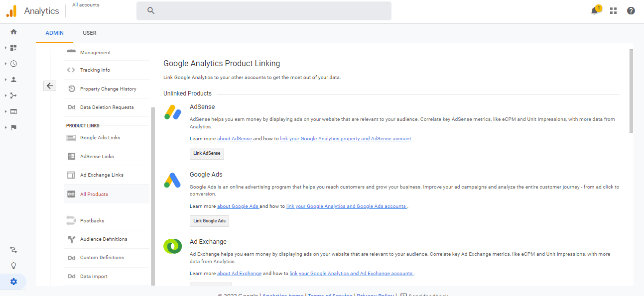Viewport: 644px width, 296px height.
Task: Collapse the admin panel with the left arrow
Action: click(50, 86)
